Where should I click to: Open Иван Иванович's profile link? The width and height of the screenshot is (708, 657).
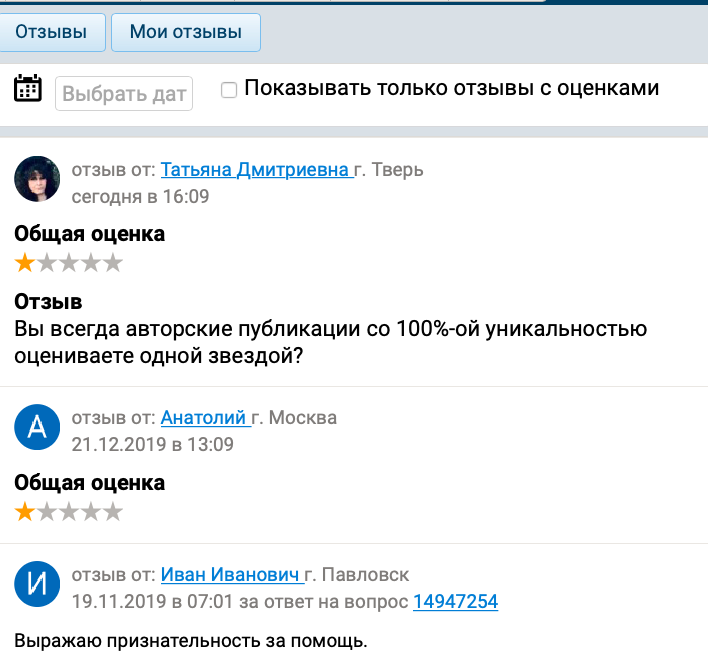tap(230, 575)
